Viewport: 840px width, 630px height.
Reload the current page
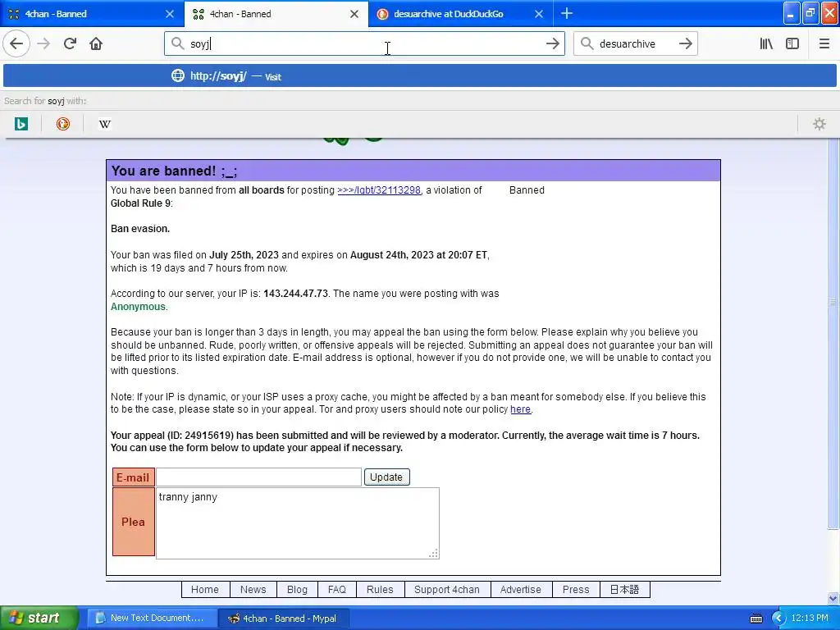[x=70, y=43]
